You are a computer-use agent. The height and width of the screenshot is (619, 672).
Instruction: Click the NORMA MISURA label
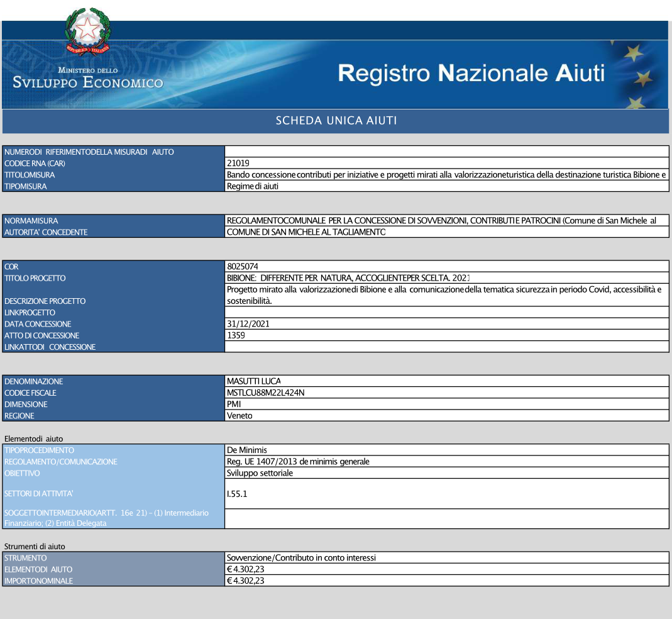(x=31, y=221)
